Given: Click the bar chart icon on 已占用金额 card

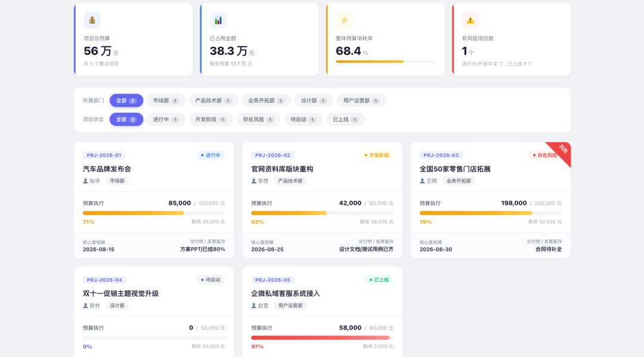Looking at the screenshot, I should [x=218, y=20].
